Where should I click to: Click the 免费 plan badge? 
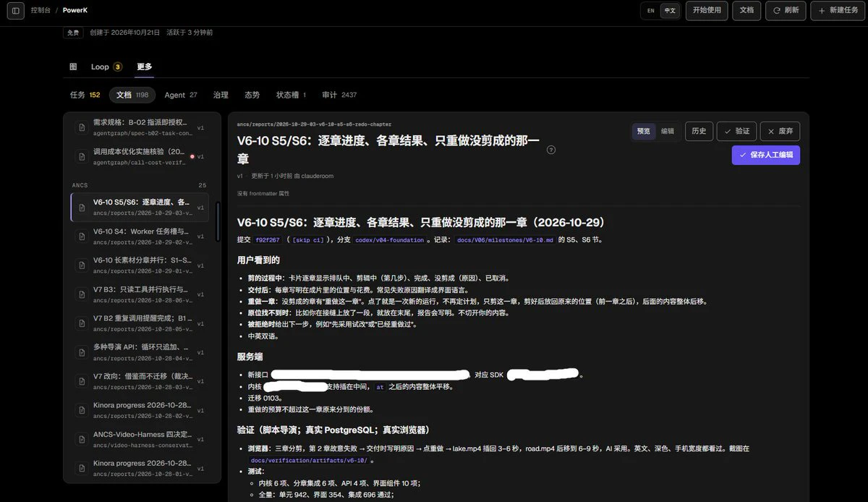point(73,33)
